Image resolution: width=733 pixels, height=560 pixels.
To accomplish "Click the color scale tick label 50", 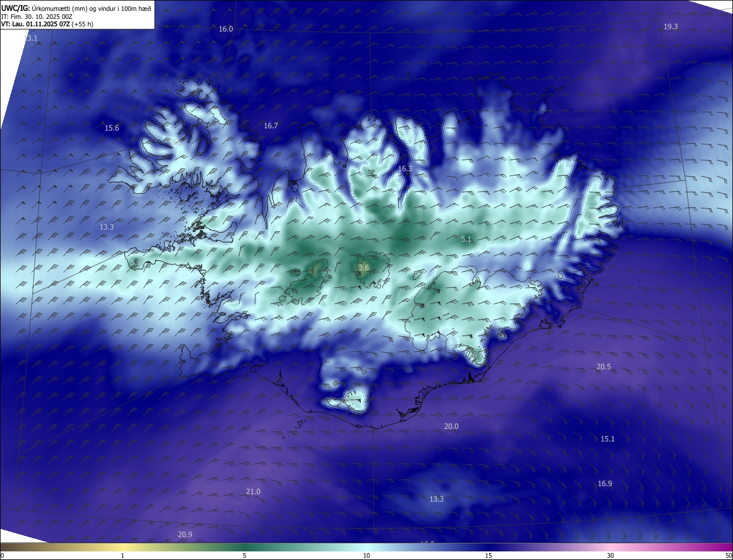I will pyautogui.click(x=728, y=555).
